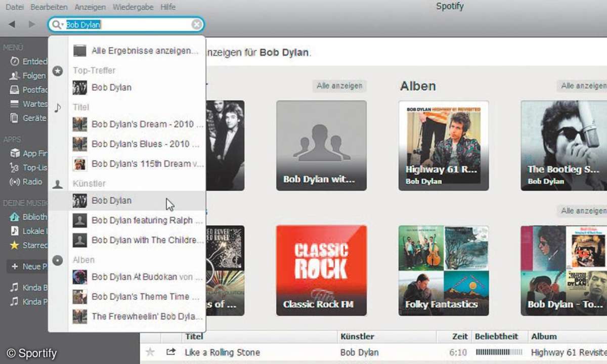607x364 pixels.
Task: Open the second Kinda playlist note icon
Action: (15, 302)
